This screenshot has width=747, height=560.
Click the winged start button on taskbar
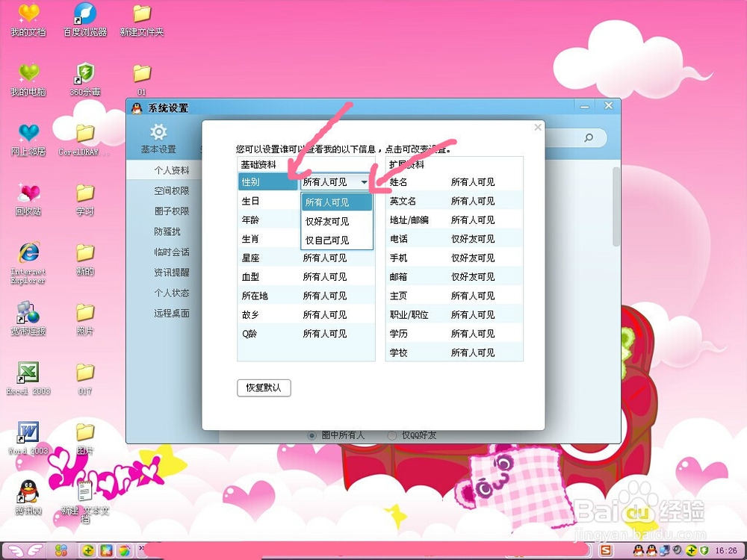[25, 551]
